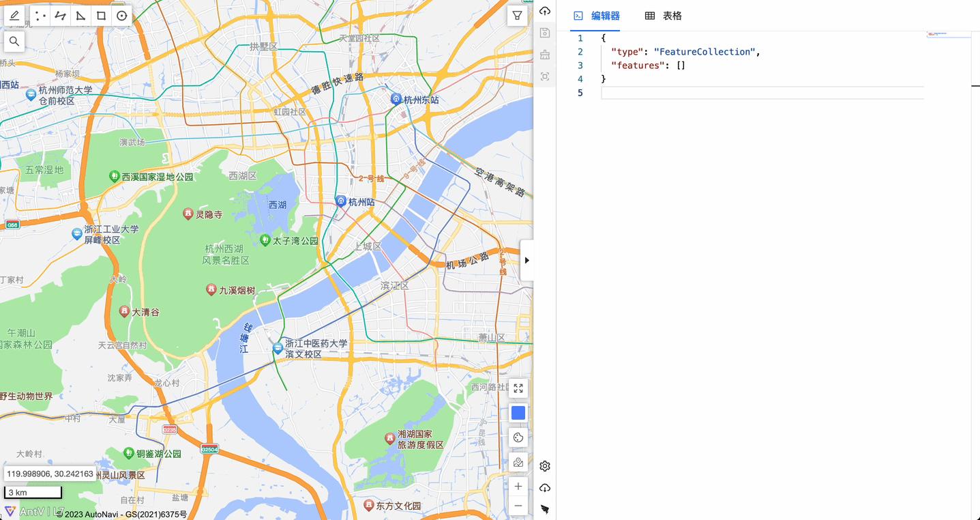Toggle the pencil edit mode
The width and height of the screenshot is (980, 520).
pos(14,15)
